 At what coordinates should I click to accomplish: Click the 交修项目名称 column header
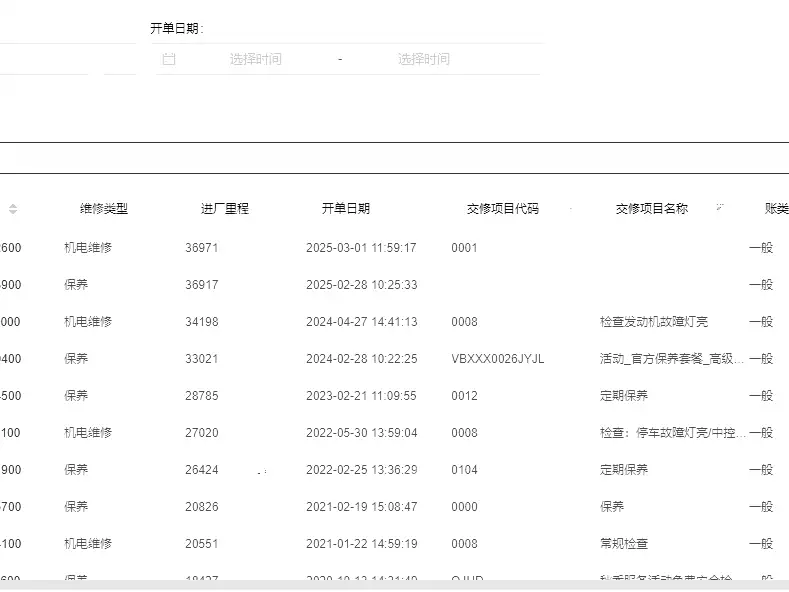tap(651, 209)
